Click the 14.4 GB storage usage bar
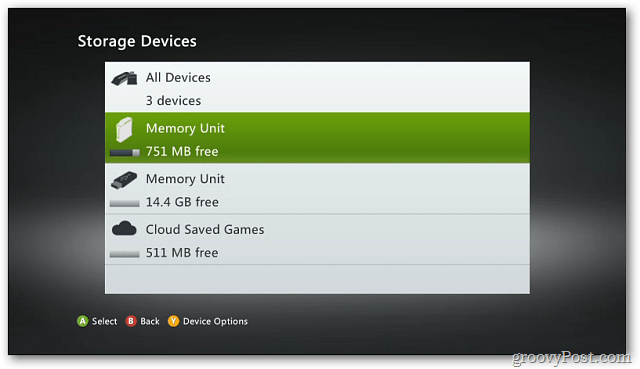Image resolution: width=640 pixels, height=369 pixels. pyautogui.click(x=125, y=203)
